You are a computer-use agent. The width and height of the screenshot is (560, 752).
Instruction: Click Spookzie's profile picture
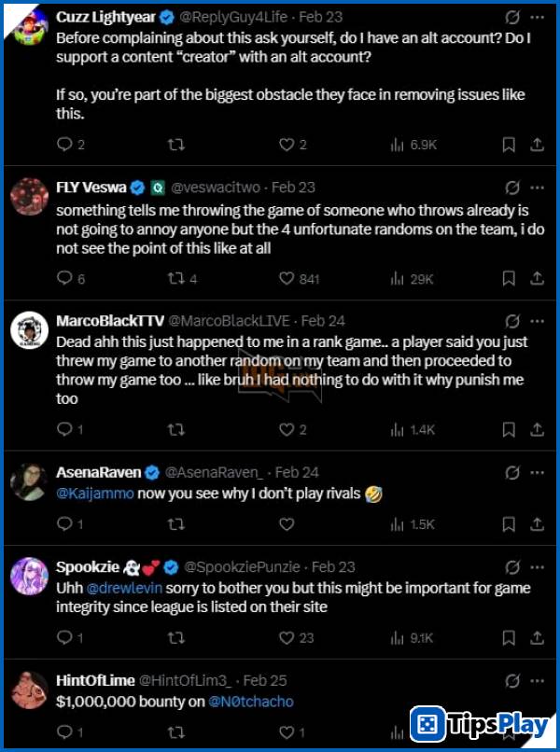pos(31,573)
